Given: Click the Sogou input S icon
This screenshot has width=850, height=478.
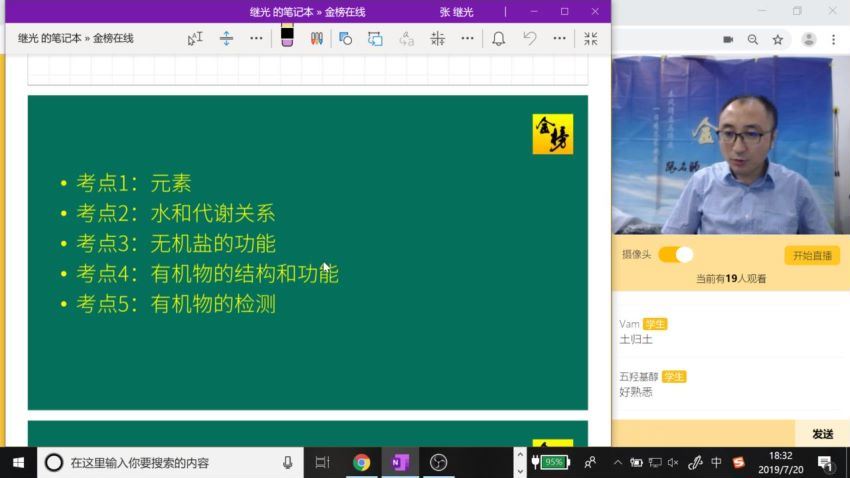Looking at the screenshot, I should (738, 462).
